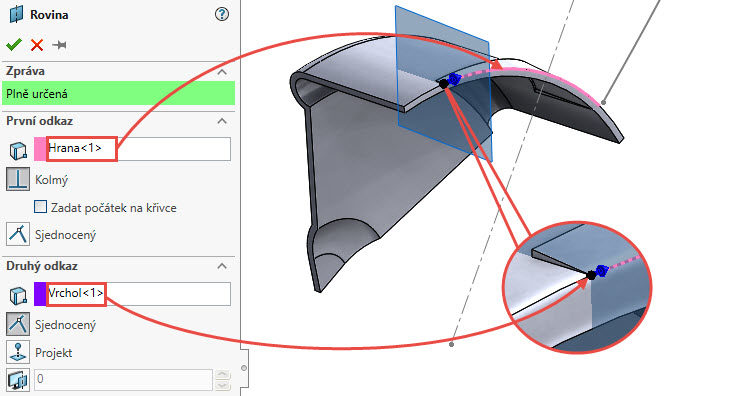
Task: Click the Plně určená status message
Action: [x=119, y=93]
